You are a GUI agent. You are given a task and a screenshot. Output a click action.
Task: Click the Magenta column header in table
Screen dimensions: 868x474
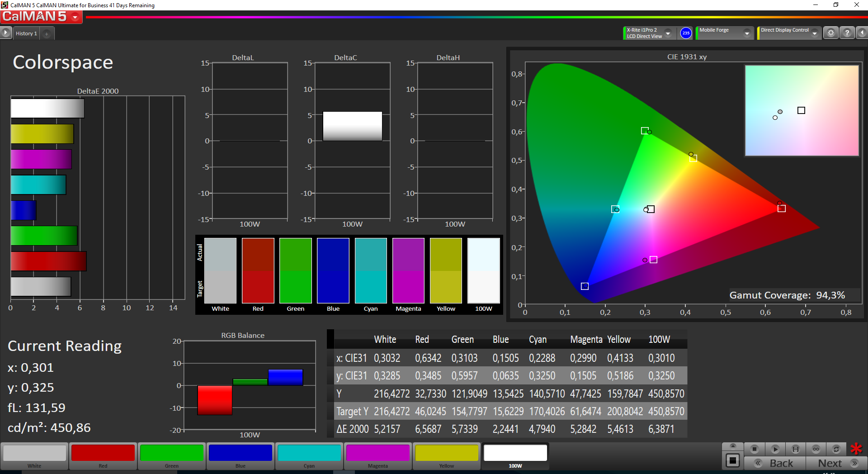click(586, 340)
